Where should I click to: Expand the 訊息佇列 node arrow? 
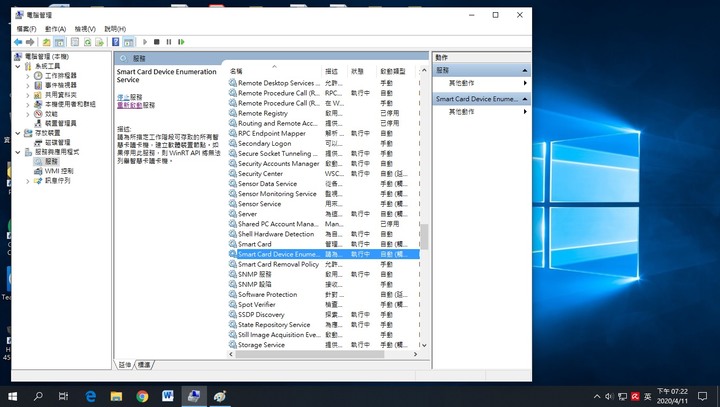28,181
